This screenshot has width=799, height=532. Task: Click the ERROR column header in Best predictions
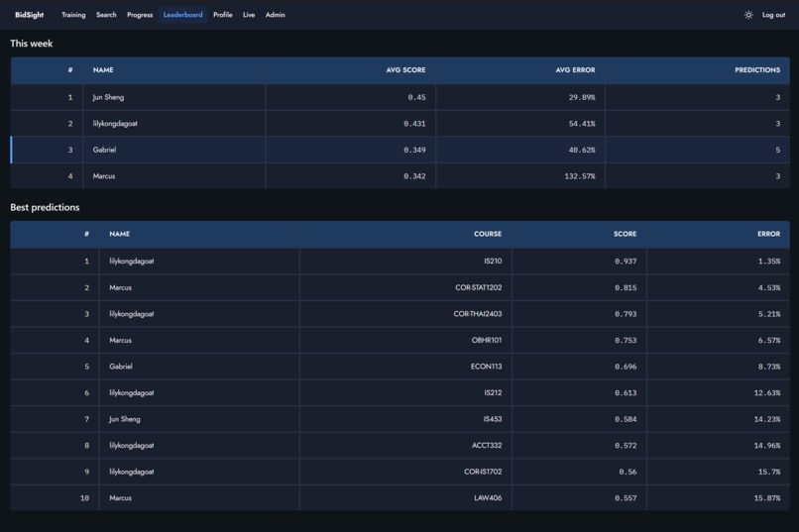click(768, 234)
